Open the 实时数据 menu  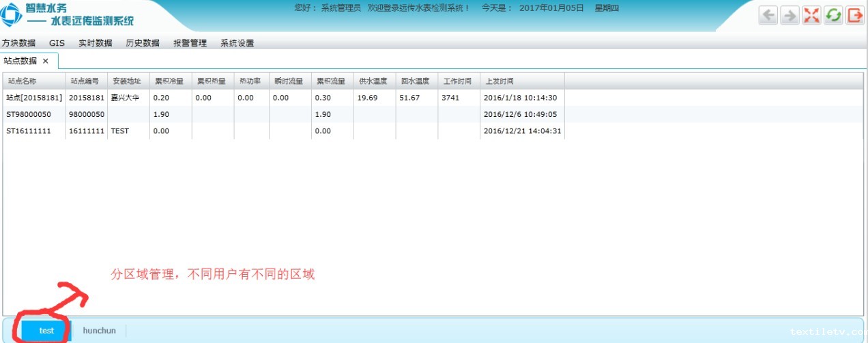click(x=95, y=43)
